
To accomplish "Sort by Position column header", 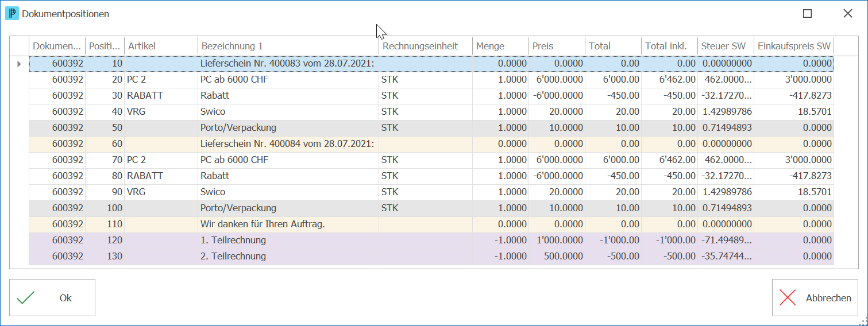I will tap(105, 46).
